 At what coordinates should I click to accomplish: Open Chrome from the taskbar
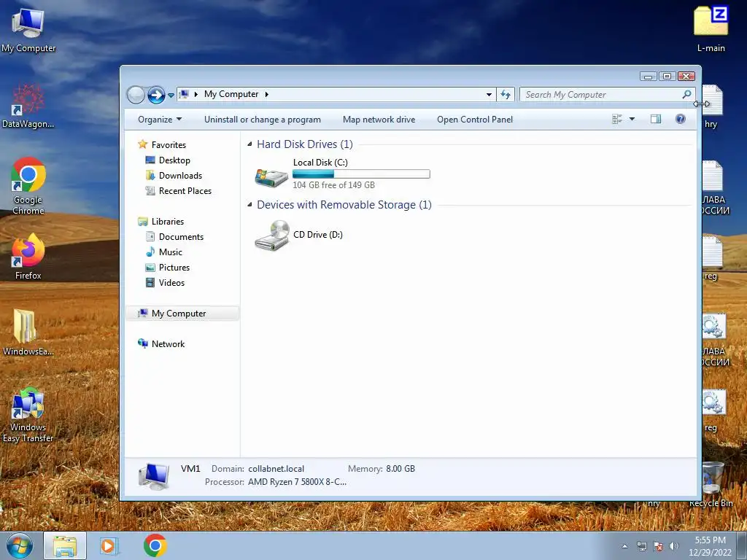click(x=155, y=545)
